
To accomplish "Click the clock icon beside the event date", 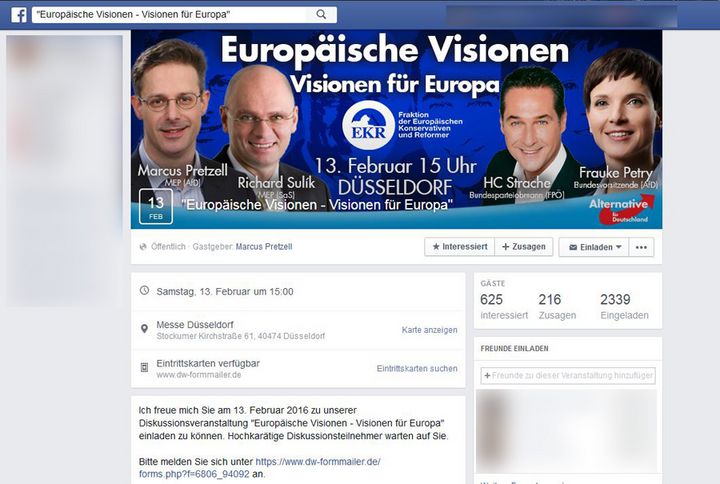I will click(x=144, y=291).
